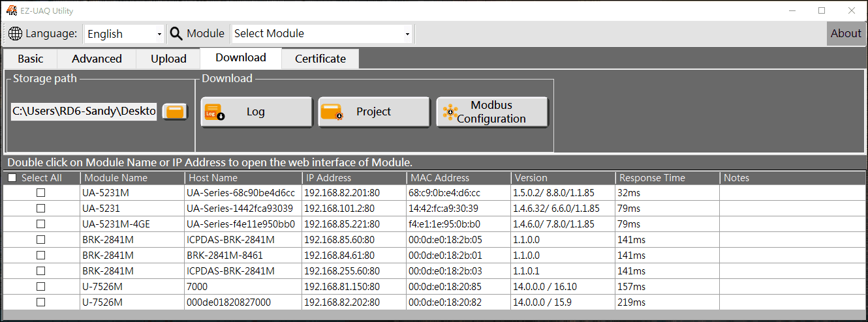Click the Modbus Configuration gear icon

pos(450,112)
